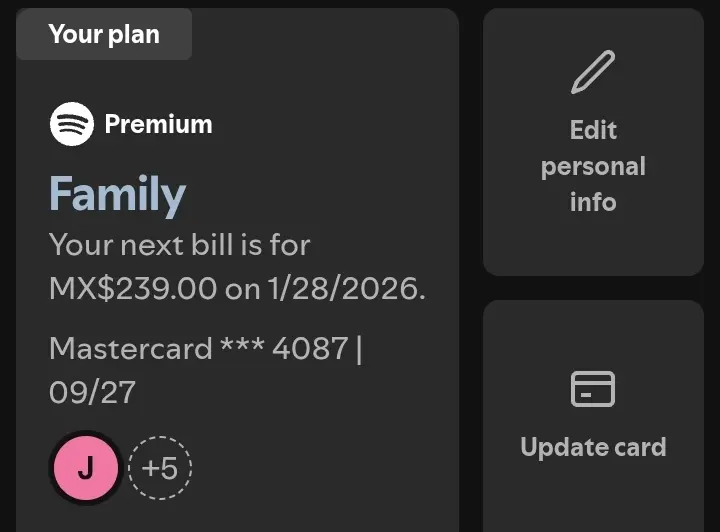The height and width of the screenshot is (532, 720).
Task: Open the Family plan heading
Action: click(118, 194)
